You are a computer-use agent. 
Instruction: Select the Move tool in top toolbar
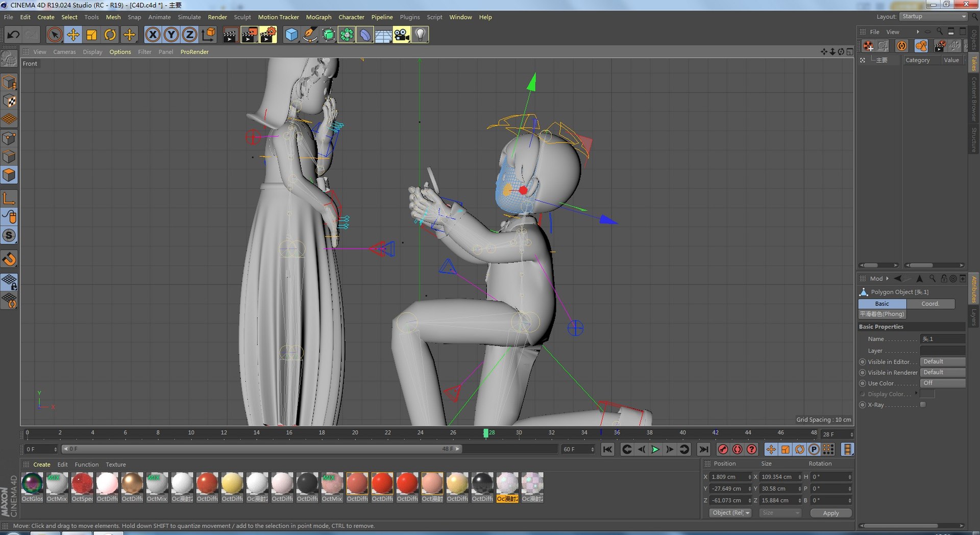coord(73,35)
